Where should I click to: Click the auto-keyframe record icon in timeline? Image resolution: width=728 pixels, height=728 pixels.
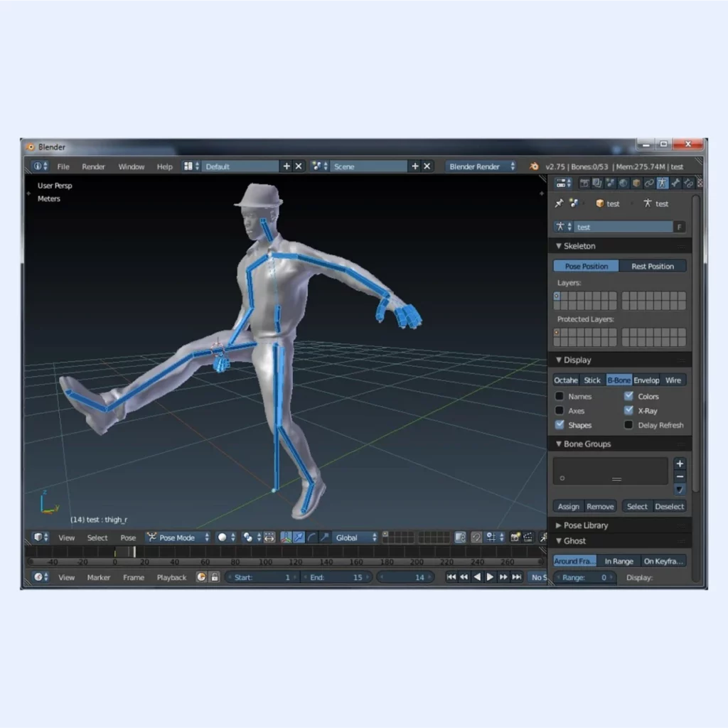201,577
